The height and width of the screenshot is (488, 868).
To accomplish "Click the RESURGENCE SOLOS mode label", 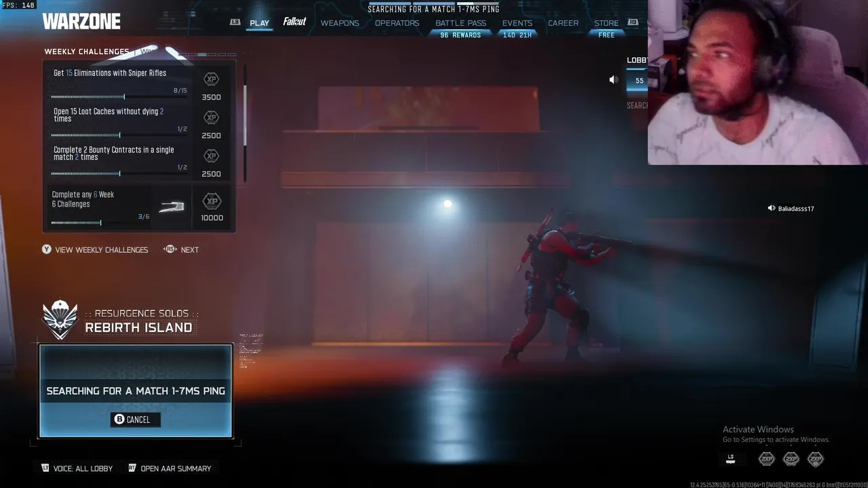I will pyautogui.click(x=142, y=314).
